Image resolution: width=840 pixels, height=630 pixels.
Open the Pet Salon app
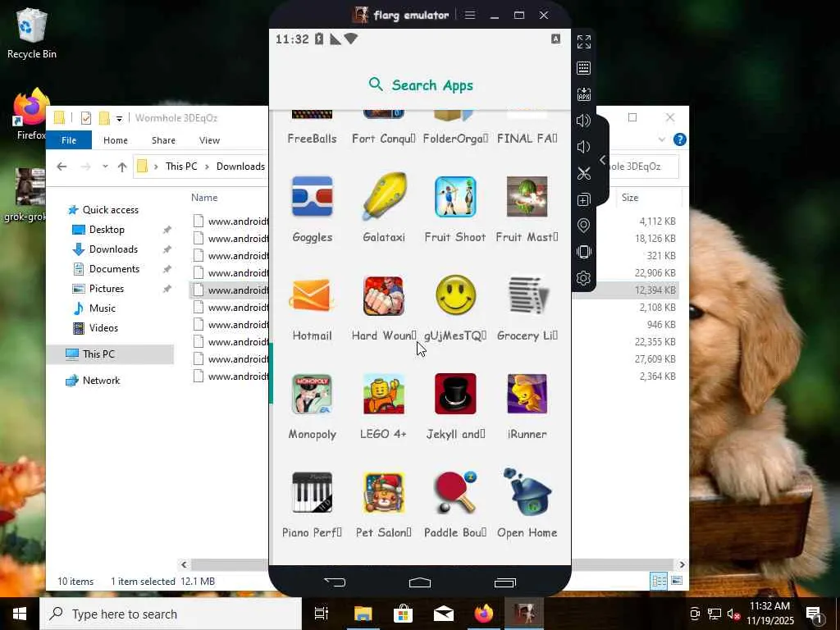(384, 493)
